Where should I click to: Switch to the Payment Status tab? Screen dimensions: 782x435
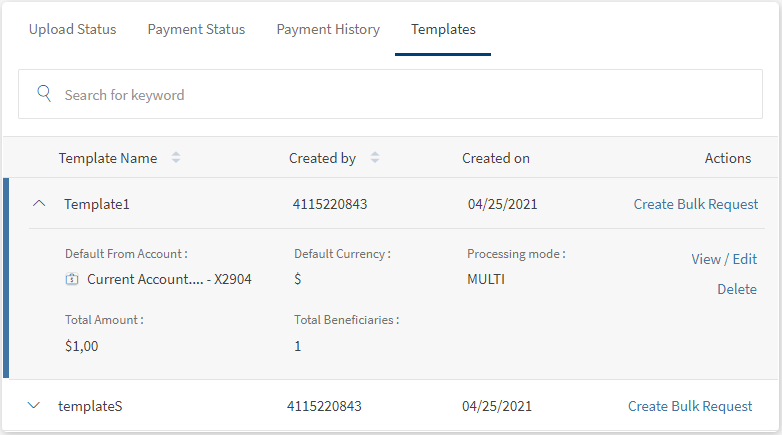tap(196, 29)
